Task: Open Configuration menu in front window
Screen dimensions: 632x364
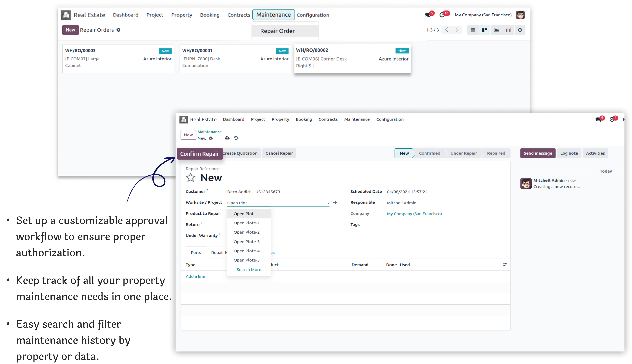Action: 390,119
